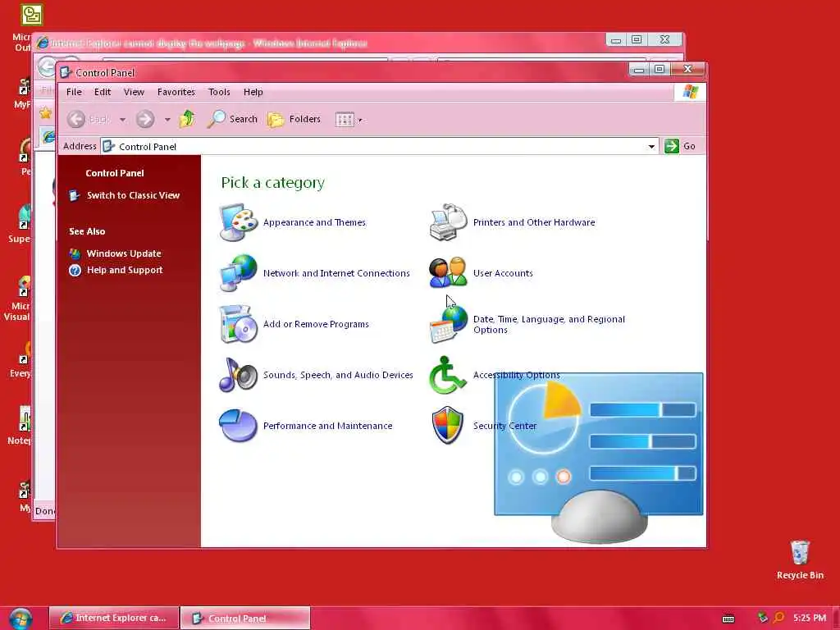This screenshot has width=840, height=630.
Task: Click Date, Time, Language, Regional Options link
Action: click(549, 324)
